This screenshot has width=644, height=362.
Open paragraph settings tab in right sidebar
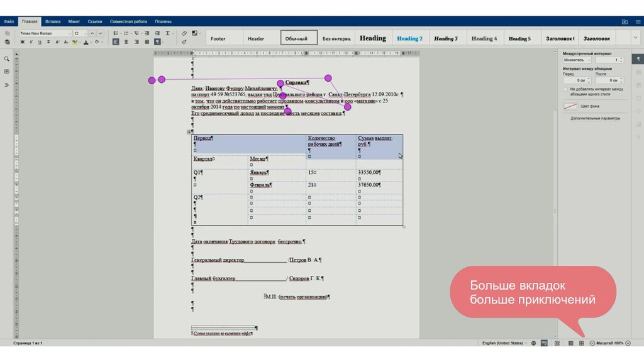coord(638,59)
